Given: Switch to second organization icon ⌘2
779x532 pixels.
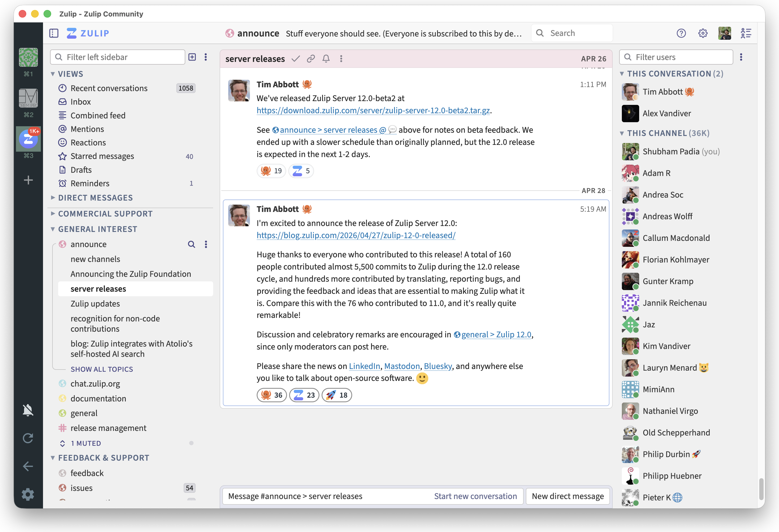Looking at the screenshot, I should click(x=28, y=98).
